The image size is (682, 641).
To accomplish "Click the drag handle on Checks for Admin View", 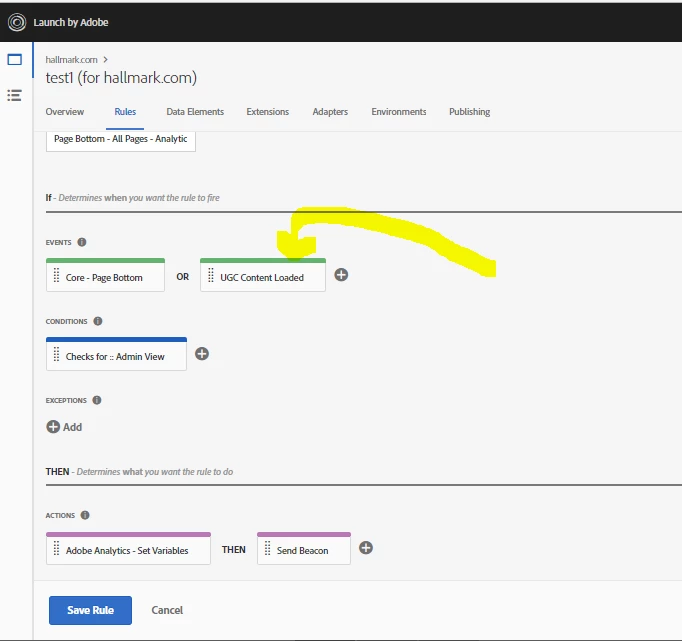I will (57, 354).
